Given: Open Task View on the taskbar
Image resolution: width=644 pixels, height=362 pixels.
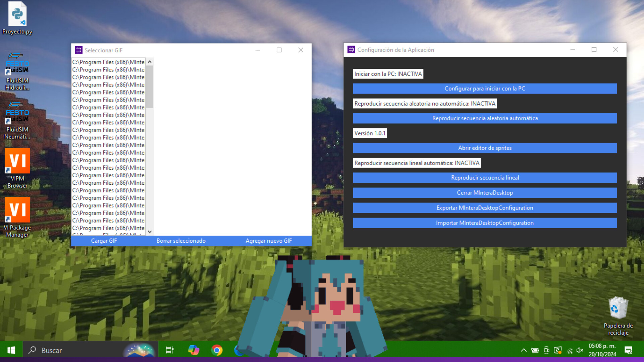Looking at the screenshot, I should pos(169,350).
